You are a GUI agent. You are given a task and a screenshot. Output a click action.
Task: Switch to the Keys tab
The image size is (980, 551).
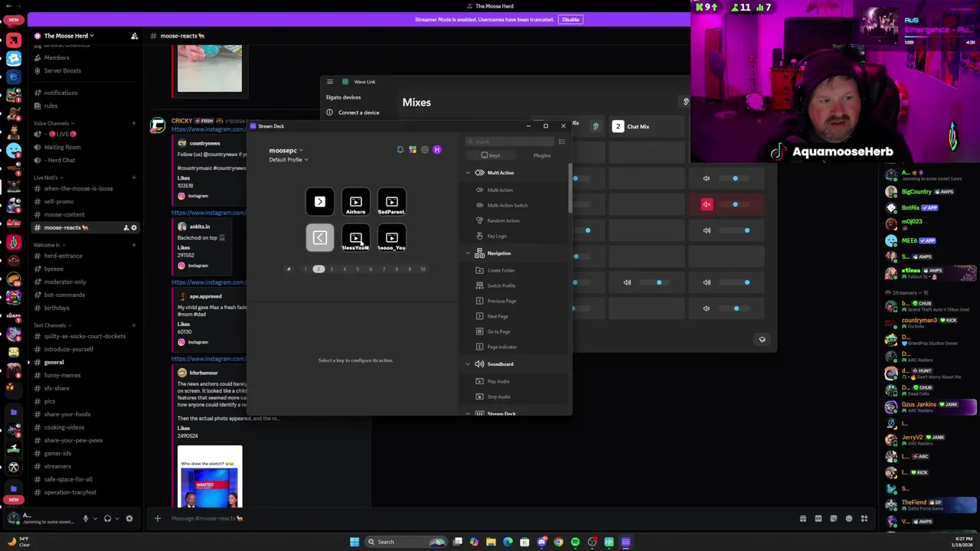[x=491, y=155]
